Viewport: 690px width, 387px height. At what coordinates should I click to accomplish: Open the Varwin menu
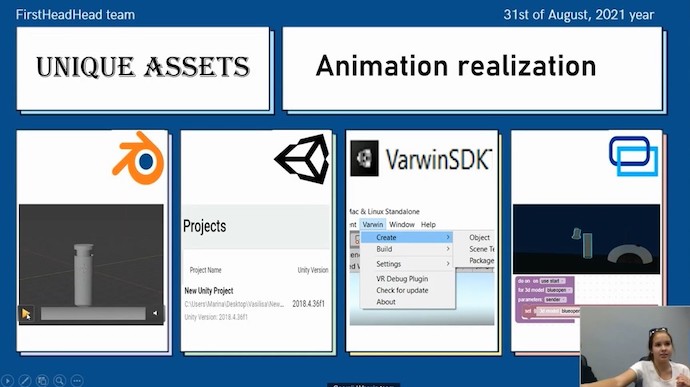pyautogui.click(x=373, y=225)
